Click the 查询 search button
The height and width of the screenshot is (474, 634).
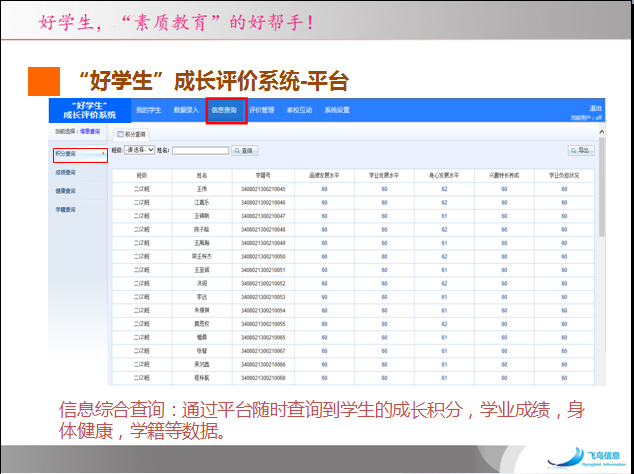[x=245, y=150]
